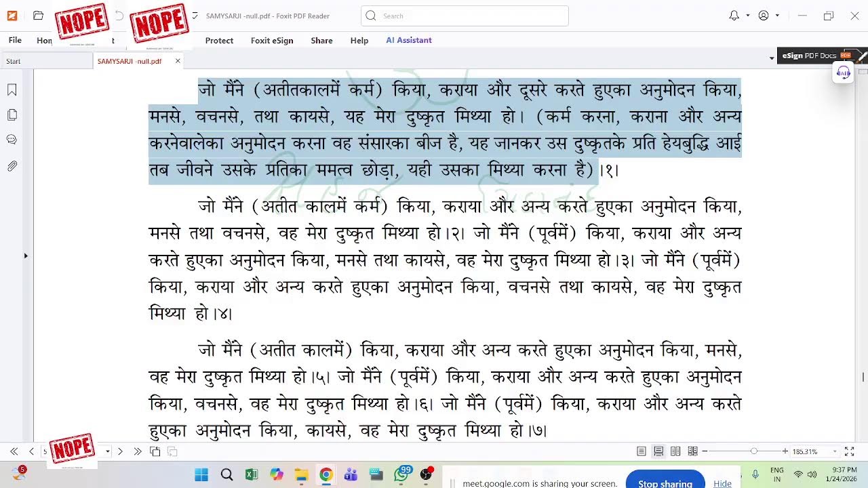Open the floating AI assistant icon
868x488 pixels.
coord(844,73)
